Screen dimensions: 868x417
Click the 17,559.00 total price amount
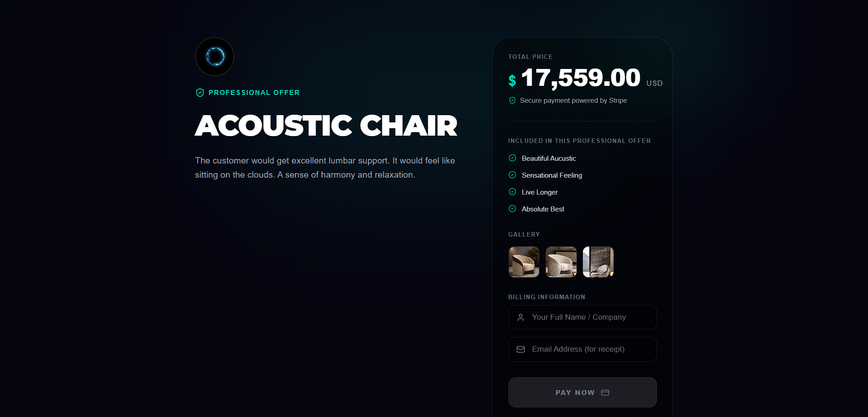click(x=581, y=78)
